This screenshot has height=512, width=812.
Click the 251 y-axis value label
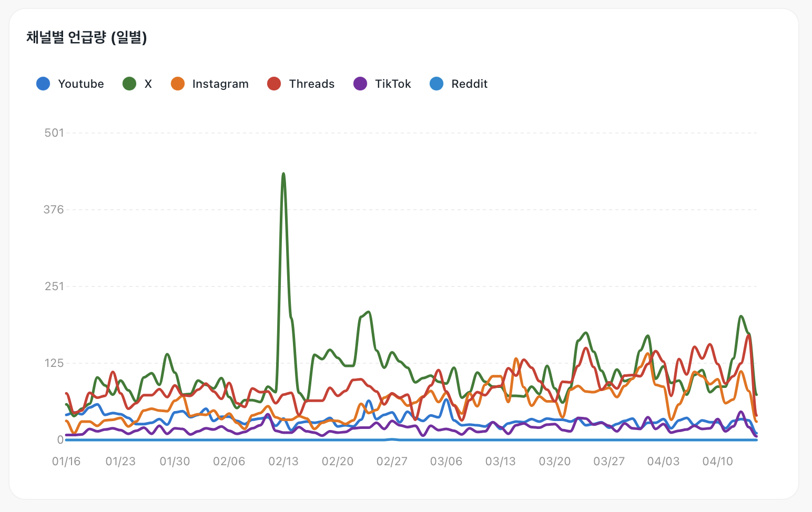[54, 286]
